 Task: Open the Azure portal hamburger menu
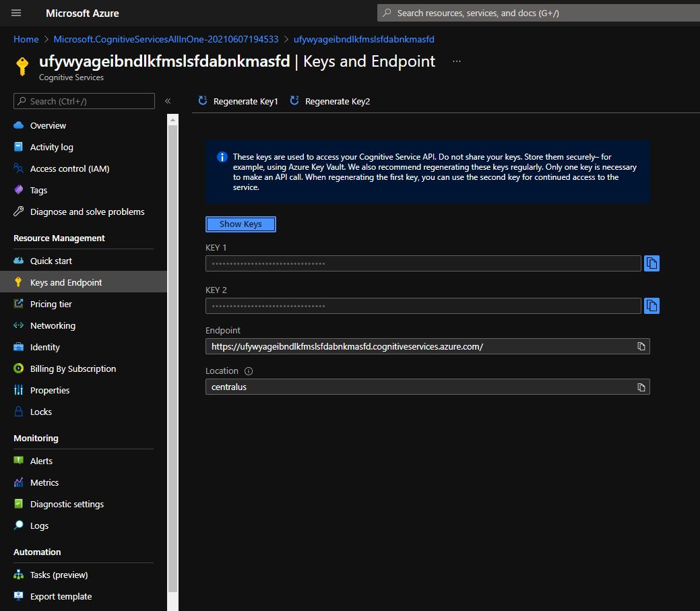[x=15, y=13]
